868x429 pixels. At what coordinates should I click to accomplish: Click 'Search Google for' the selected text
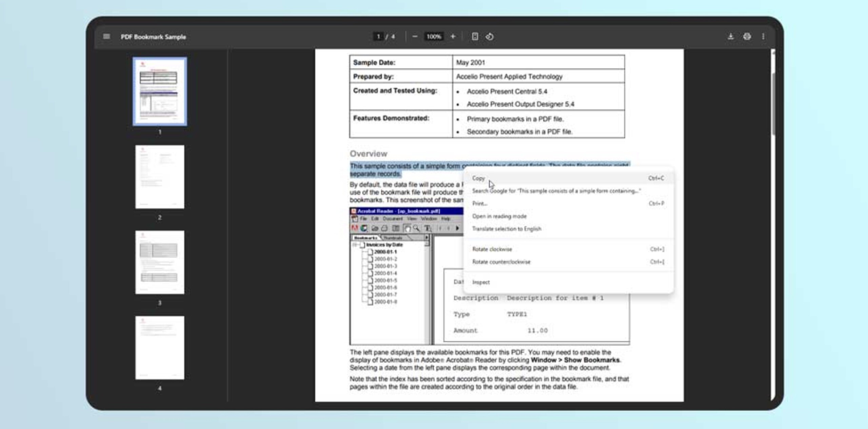[x=556, y=191]
